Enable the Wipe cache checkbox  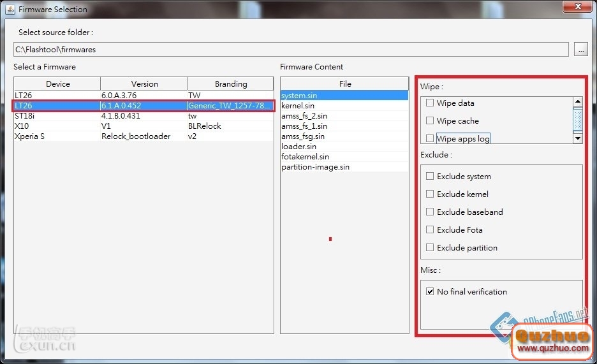pyautogui.click(x=430, y=120)
